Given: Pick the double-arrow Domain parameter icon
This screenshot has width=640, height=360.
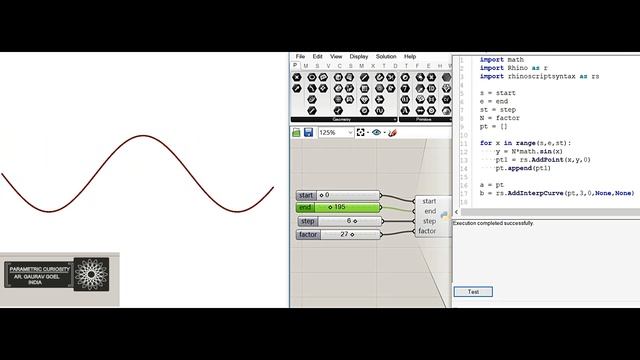Looking at the screenshot, I should pos(420,110).
